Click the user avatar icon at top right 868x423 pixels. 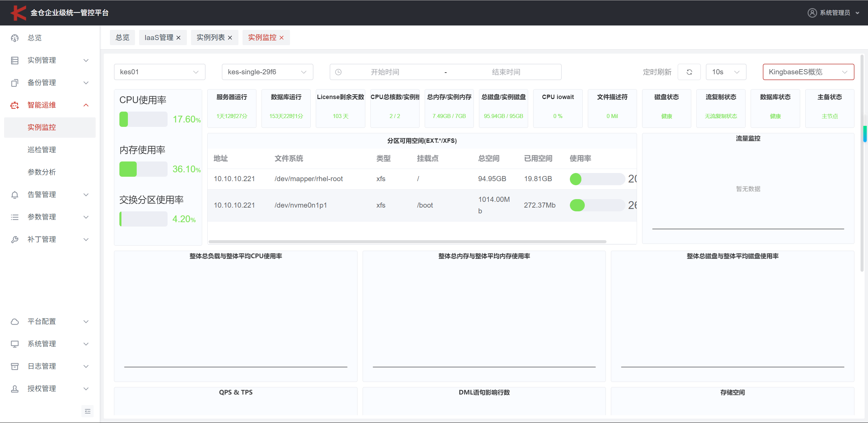pos(812,13)
